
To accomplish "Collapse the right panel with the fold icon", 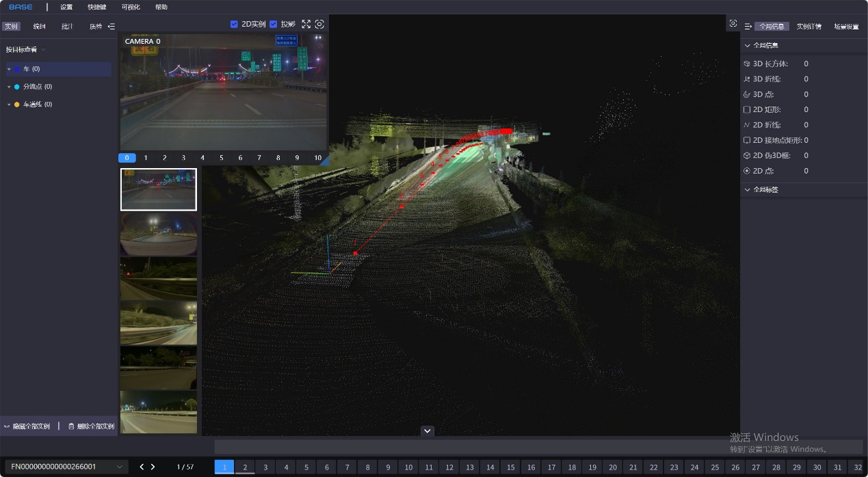I will point(748,27).
